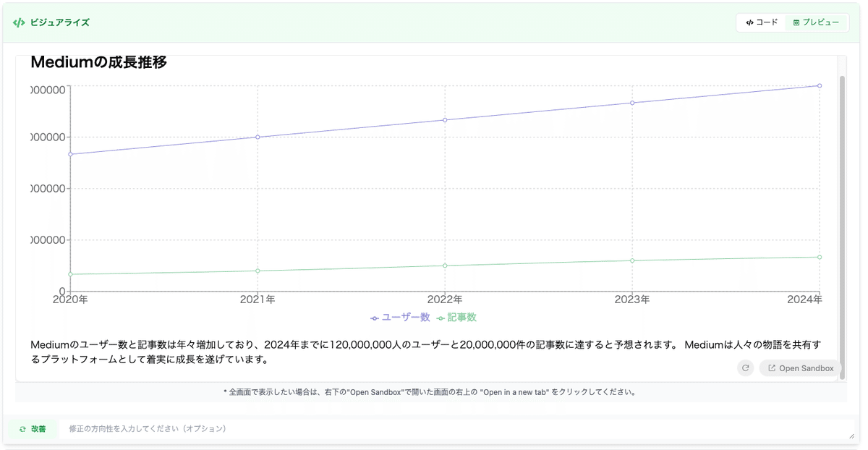Screen dimensions: 868x450
Task: Switch to the プレビュー tab
Action: tap(816, 22)
